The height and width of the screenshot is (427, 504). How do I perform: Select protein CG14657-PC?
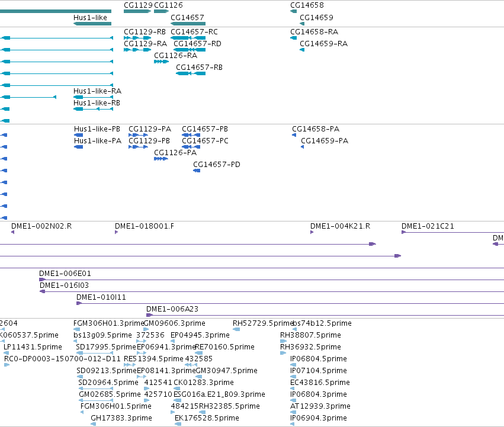click(191, 147)
